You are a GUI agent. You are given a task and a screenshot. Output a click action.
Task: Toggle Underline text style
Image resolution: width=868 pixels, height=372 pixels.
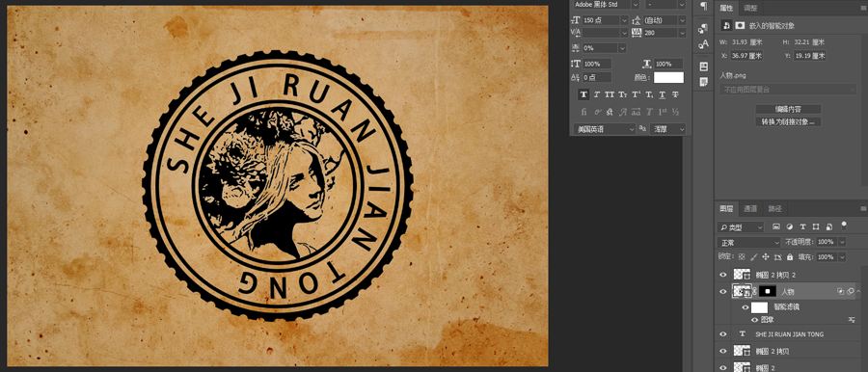(662, 94)
